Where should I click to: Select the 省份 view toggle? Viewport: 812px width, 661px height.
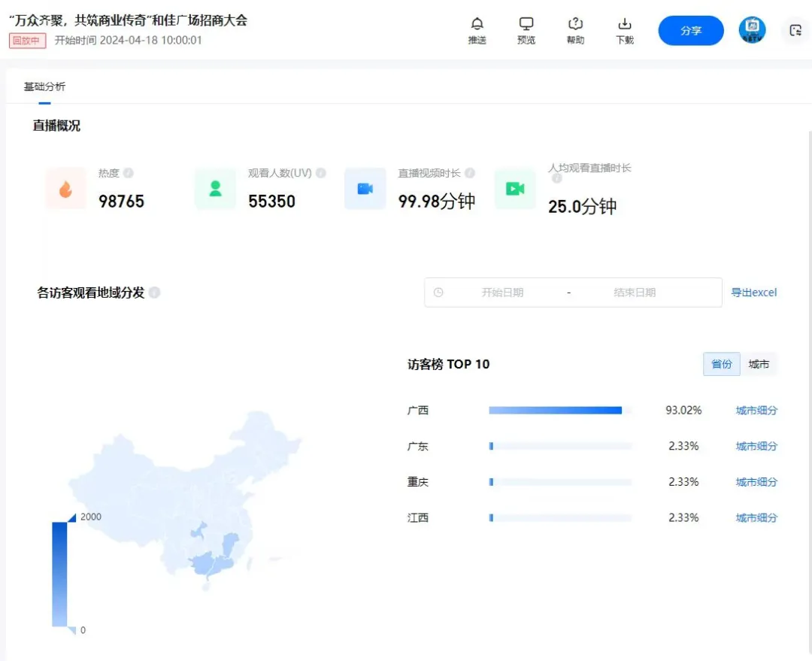click(721, 364)
